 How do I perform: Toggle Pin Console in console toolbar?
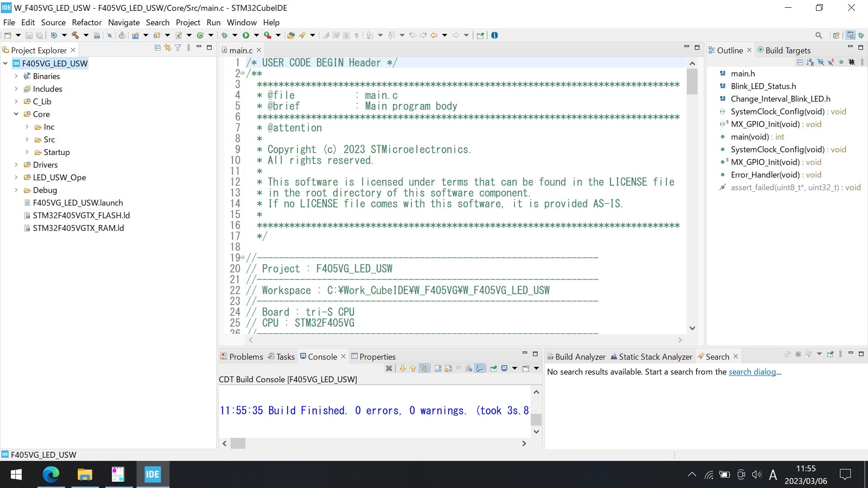[x=494, y=368]
